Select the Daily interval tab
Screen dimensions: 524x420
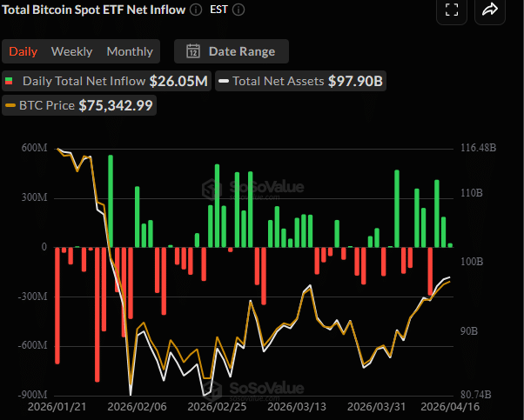[24, 51]
